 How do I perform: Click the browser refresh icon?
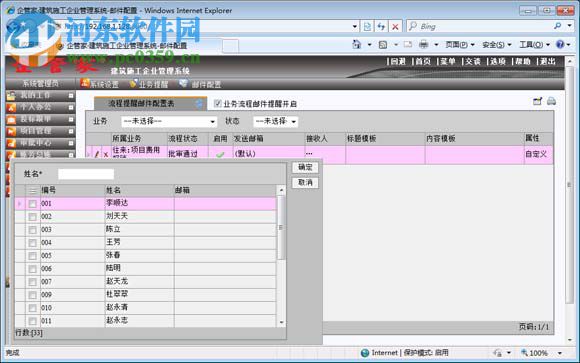tap(381, 26)
